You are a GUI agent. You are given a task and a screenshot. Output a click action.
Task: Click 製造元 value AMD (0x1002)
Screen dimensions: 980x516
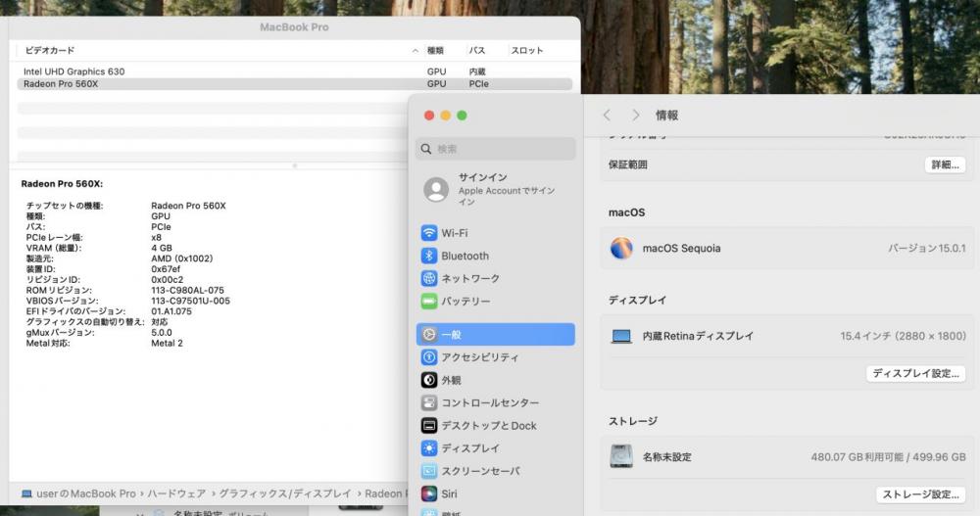182,258
